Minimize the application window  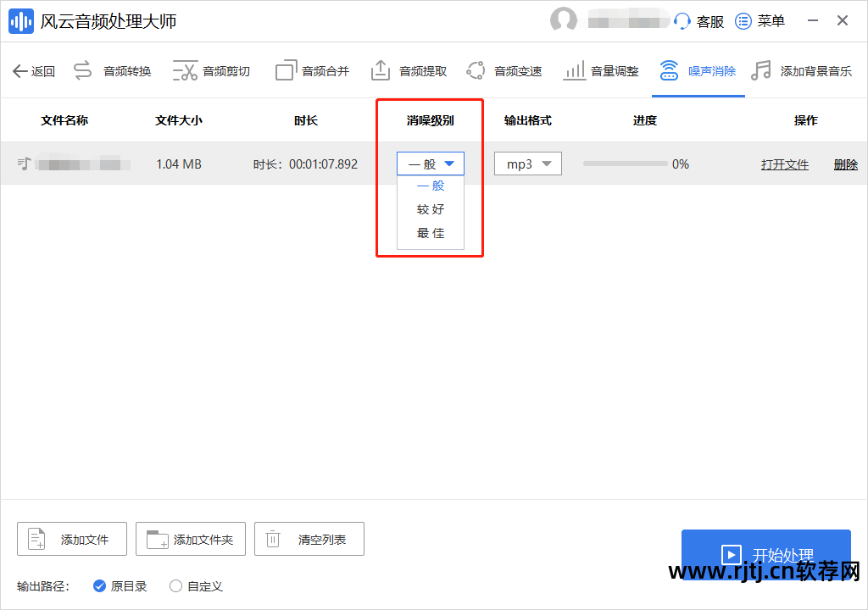[813, 21]
